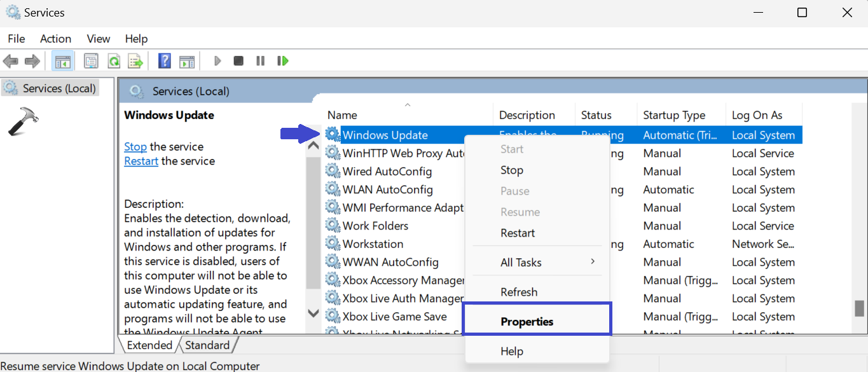Click the Show/Hide Action Pane toolbar icon
The width and height of the screenshot is (868, 372).
coord(187,61)
